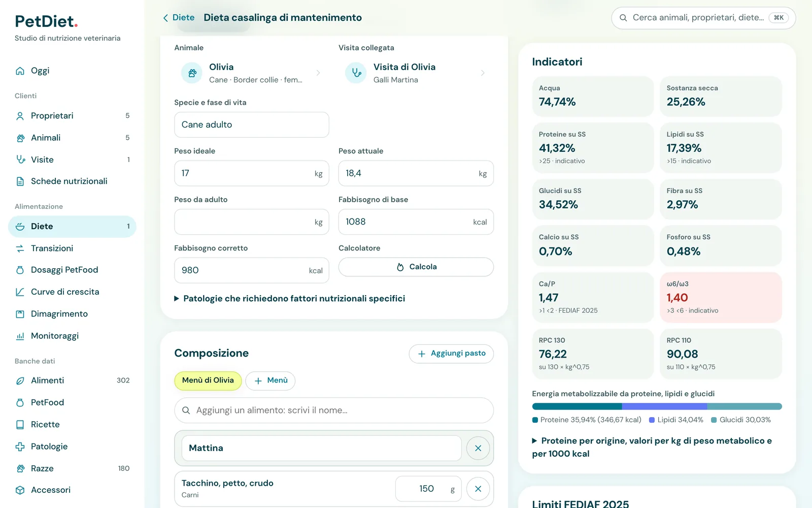Click the lipidi segment of the energy bar
This screenshot has height=508, width=812.
[x=664, y=406]
